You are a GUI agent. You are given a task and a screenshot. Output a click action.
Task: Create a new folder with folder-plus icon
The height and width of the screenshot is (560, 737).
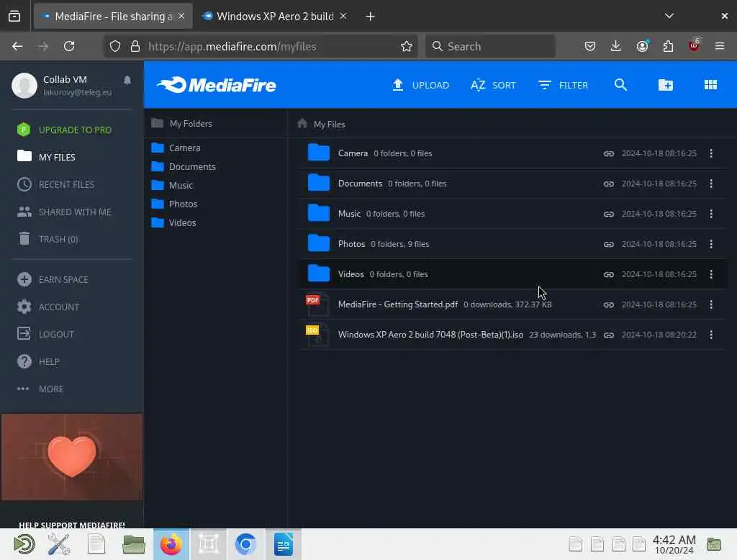click(x=666, y=85)
